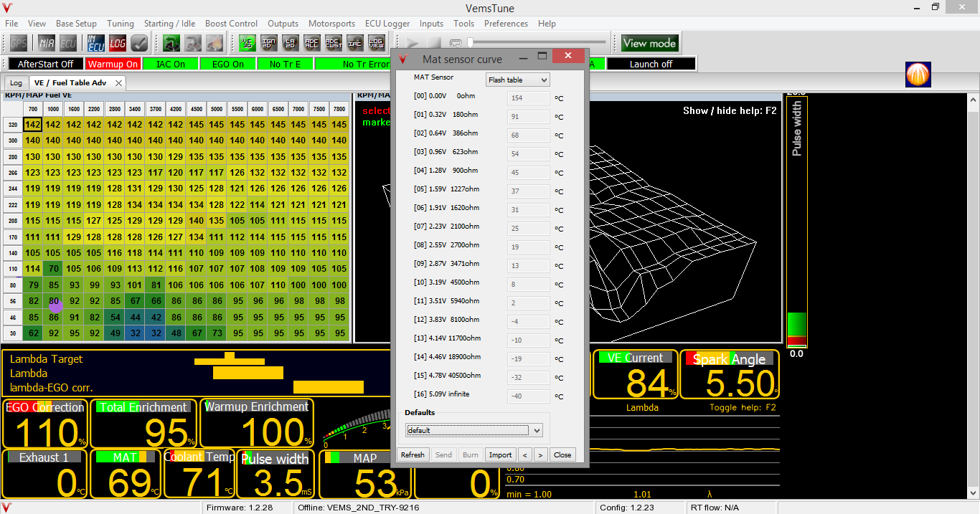Image resolution: width=980 pixels, height=514 pixels.
Task: Open the Defaults dropdown in sensor dialog
Action: tap(473, 430)
